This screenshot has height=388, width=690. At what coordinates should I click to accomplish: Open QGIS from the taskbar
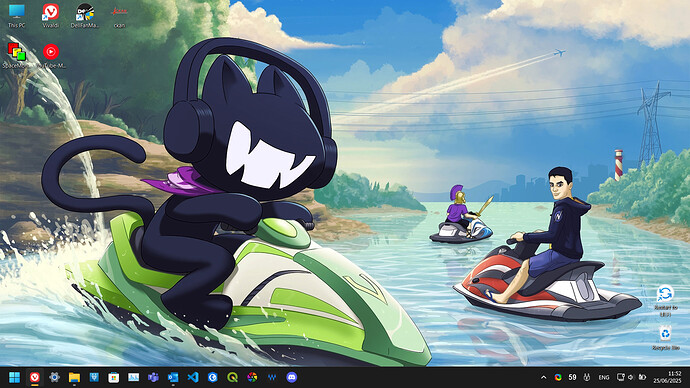click(x=232, y=377)
